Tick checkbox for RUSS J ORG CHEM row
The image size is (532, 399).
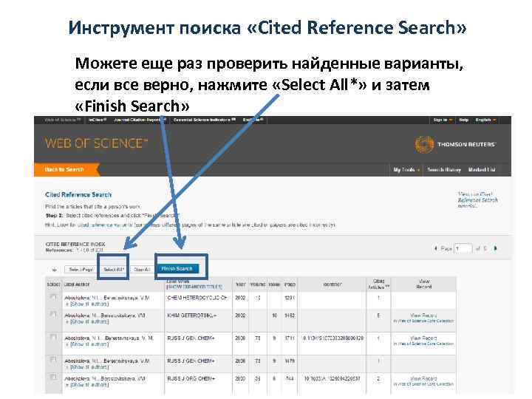53,378
